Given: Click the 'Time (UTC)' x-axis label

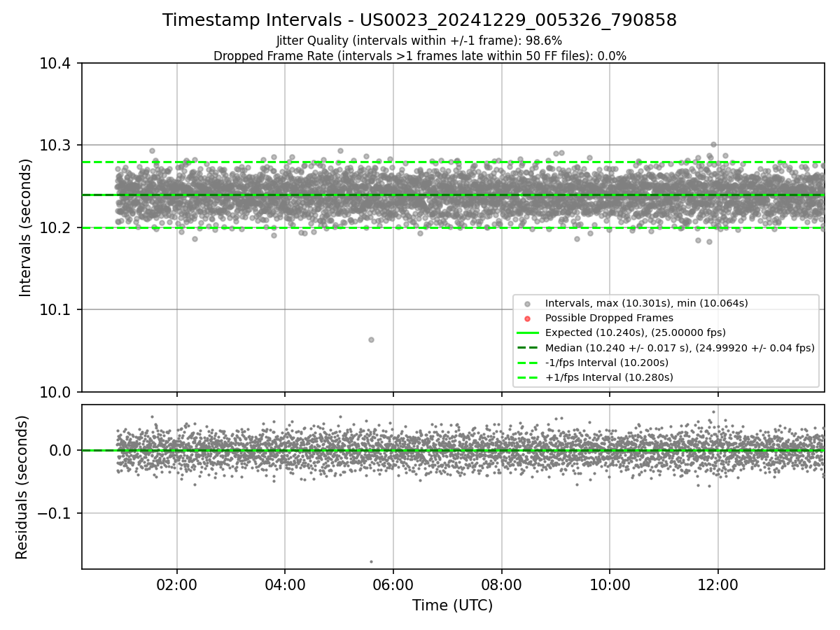Looking at the screenshot, I should (x=452, y=605).
